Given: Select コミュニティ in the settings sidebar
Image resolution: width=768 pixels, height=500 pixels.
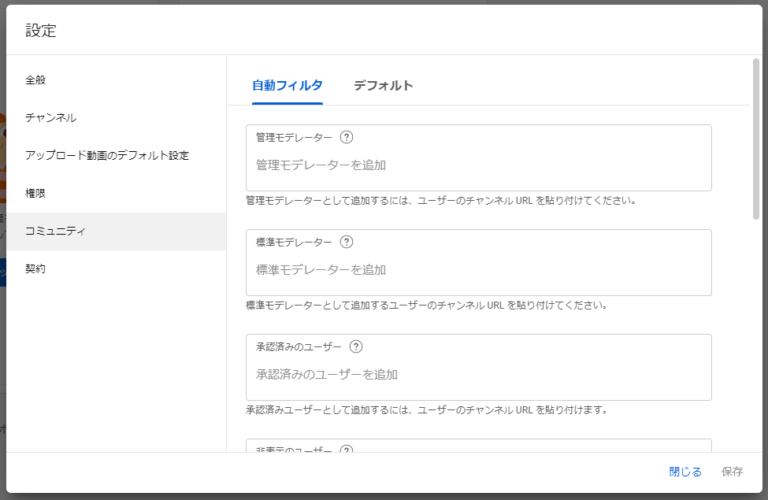Looking at the screenshot, I should (x=56, y=231).
